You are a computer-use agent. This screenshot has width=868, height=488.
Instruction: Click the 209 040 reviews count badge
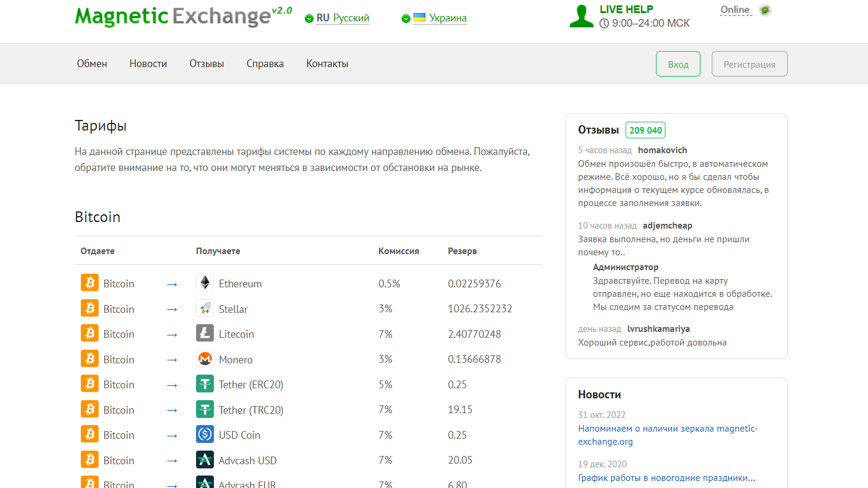645,130
